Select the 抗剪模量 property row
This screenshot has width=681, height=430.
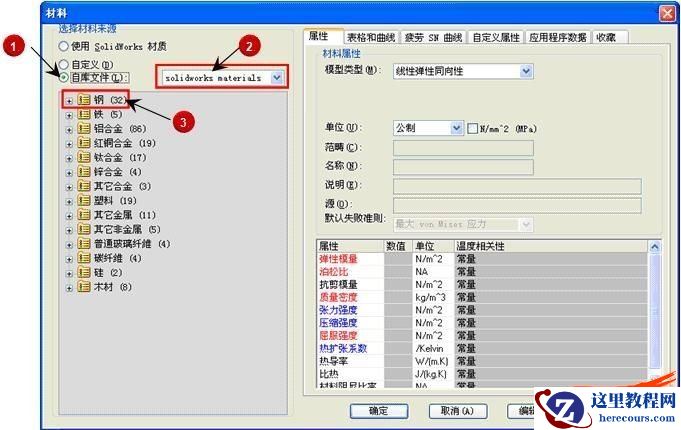(483, 284)
